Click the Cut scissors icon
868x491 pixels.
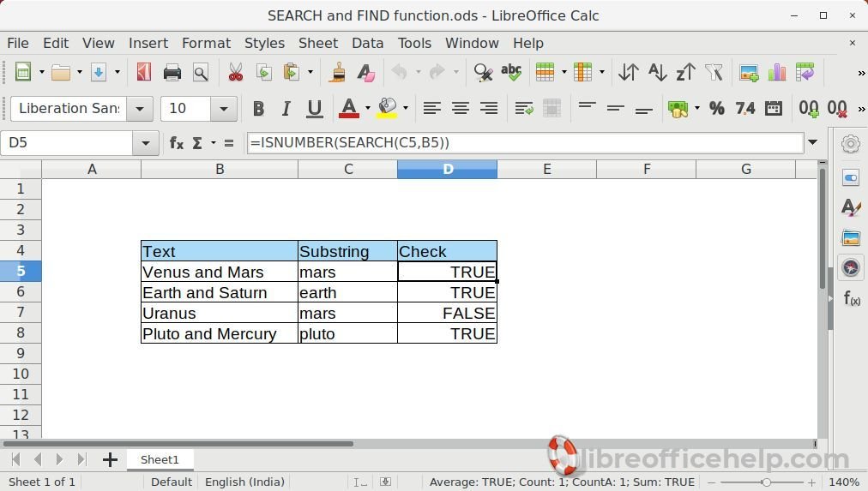click(236, 73)
